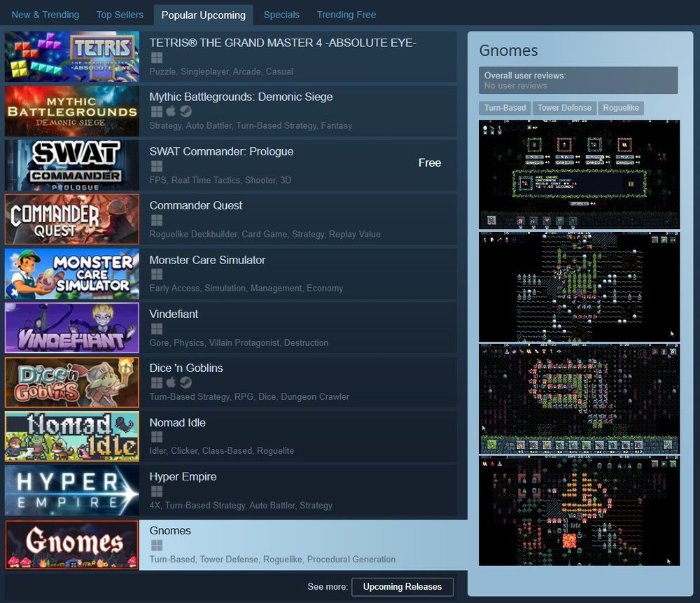Click the title 'TETRIS® THE GRAND MASTER 4 -ABSOLUTE EYE-'
Screen dimensions: 700x603
tap(283, 43)
